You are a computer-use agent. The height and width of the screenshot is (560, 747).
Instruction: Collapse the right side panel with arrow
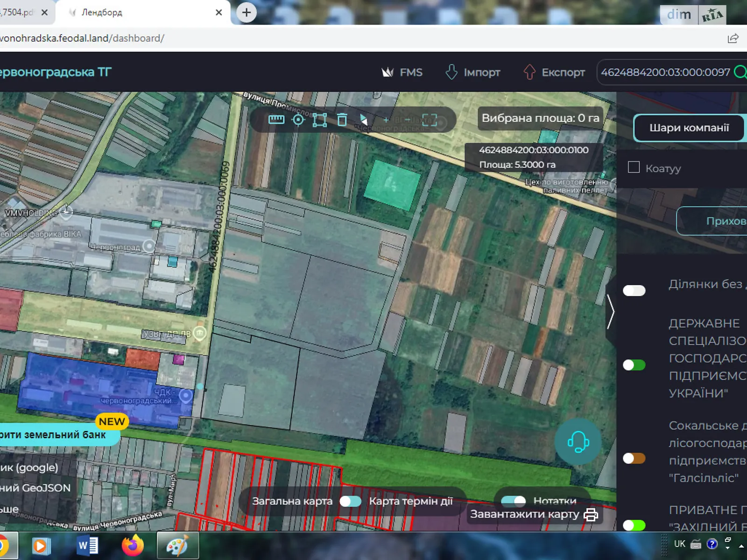[x=610, y=312]
